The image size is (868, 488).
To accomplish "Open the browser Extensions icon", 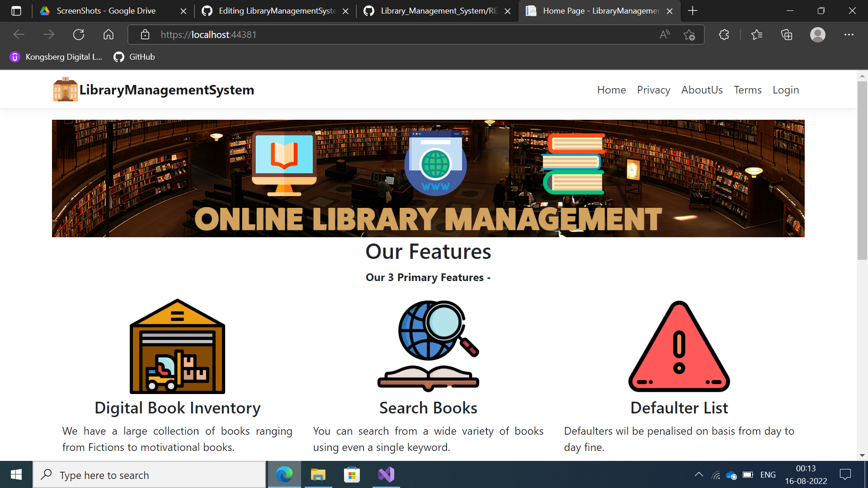I will point(724,34).
